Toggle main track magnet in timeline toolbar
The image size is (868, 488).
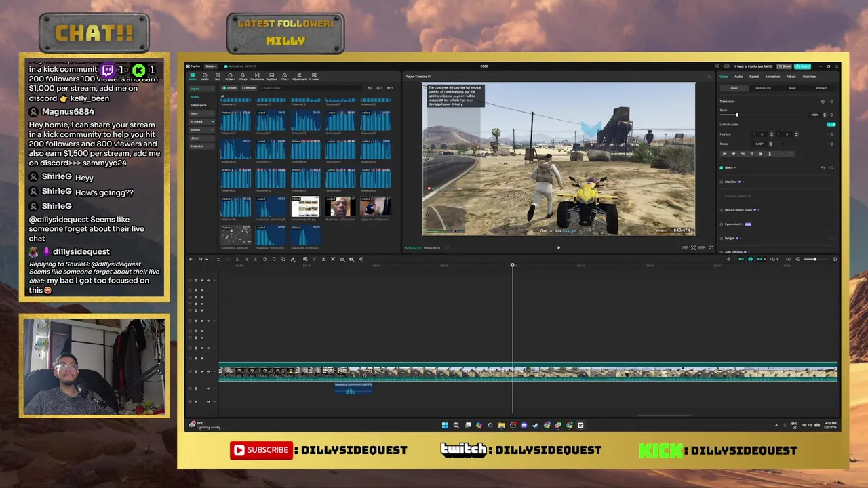(741, 259)
